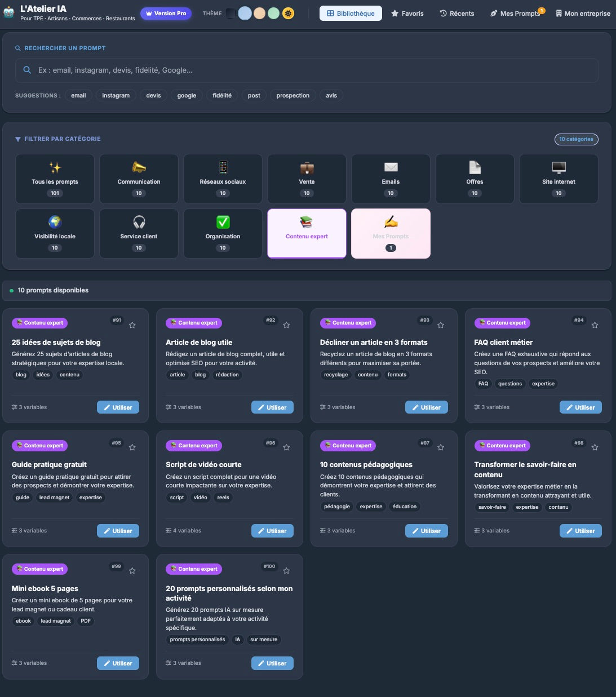
Task: Click the L'Atelier IA robot logo
Action: (x=8, y=12)
